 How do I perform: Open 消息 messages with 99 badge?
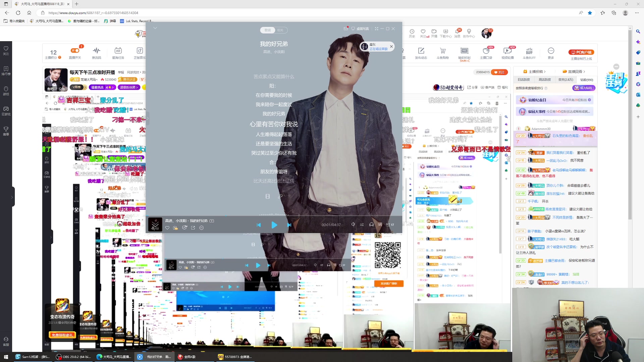[x=458, y=33]
